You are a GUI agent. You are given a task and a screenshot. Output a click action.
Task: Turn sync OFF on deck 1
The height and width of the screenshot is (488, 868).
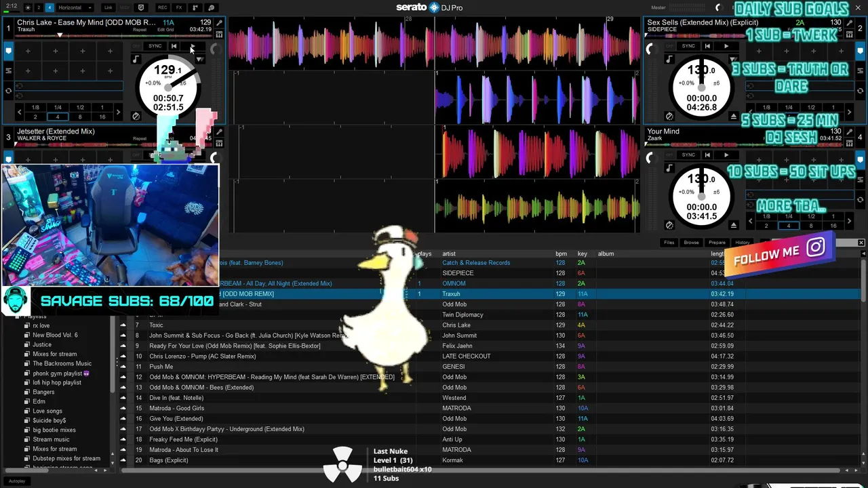coord(136,46)
